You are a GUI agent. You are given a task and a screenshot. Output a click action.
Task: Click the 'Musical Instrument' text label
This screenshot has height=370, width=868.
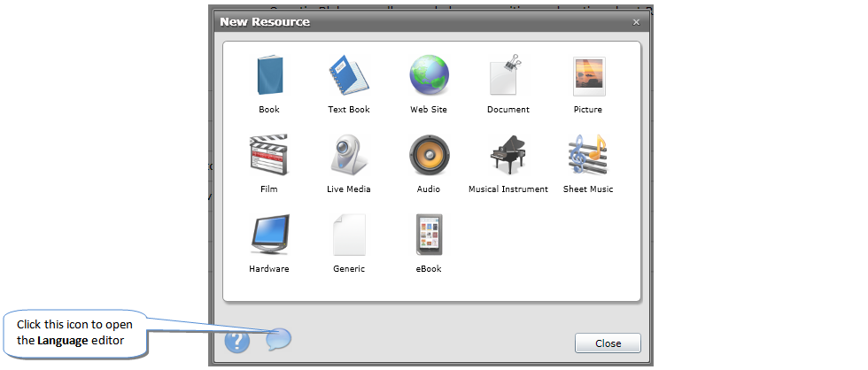pyautogui.click(x=508, y=189)
